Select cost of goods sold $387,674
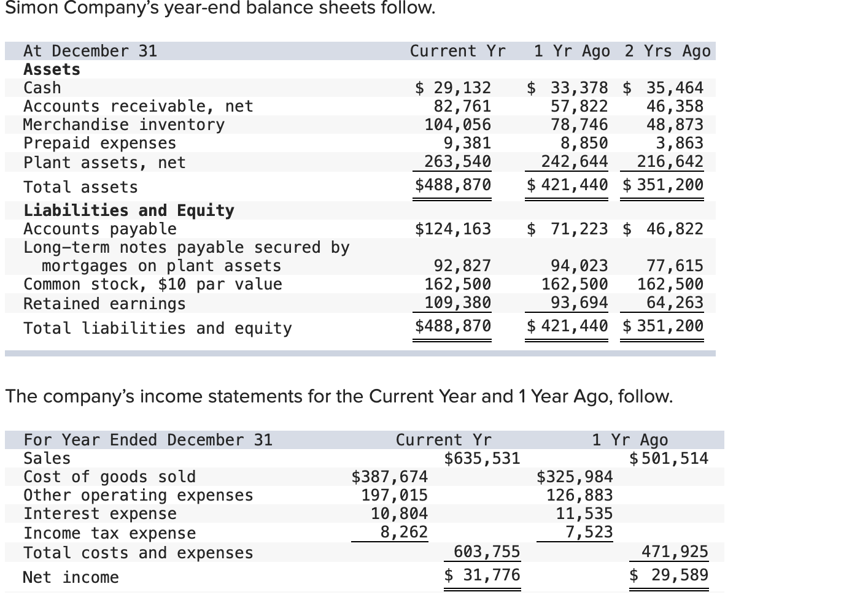 click(390, 477)
